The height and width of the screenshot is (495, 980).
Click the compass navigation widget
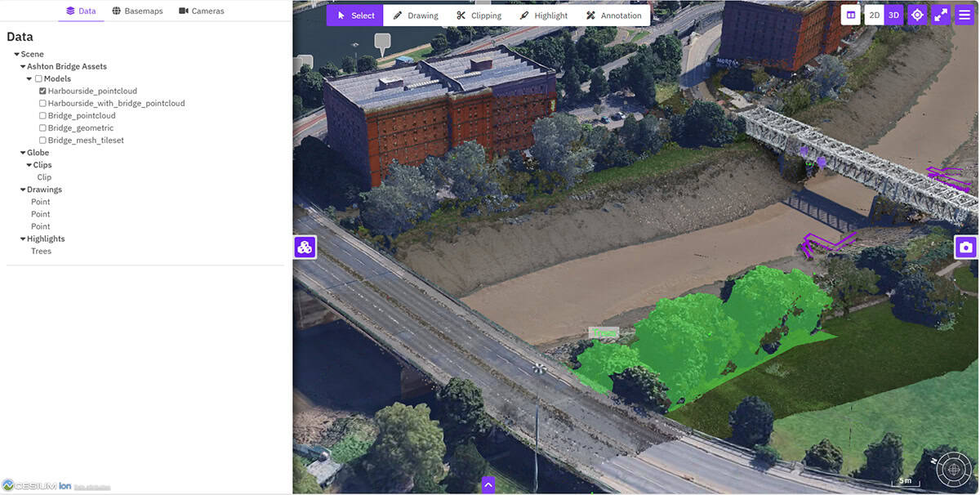point(952,470)
